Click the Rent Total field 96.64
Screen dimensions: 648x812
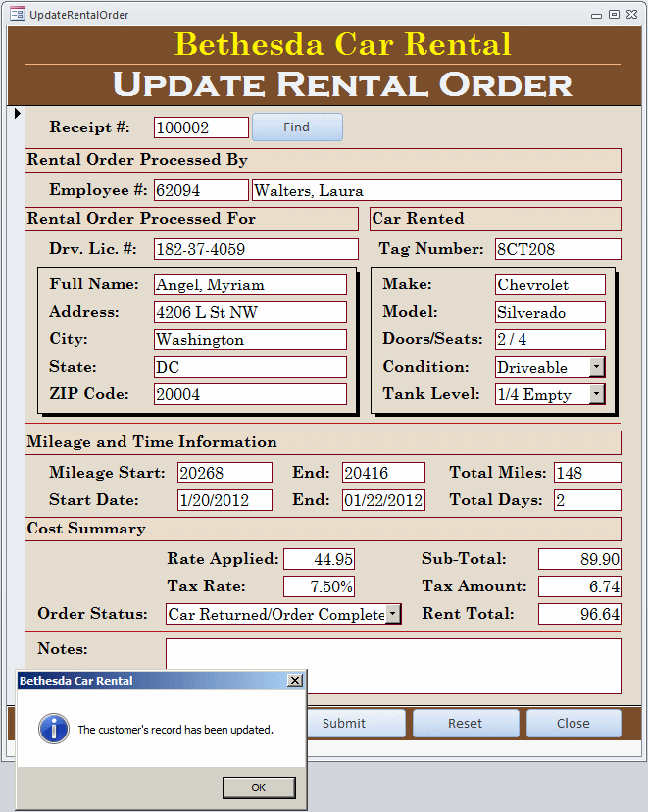(579, 614)
